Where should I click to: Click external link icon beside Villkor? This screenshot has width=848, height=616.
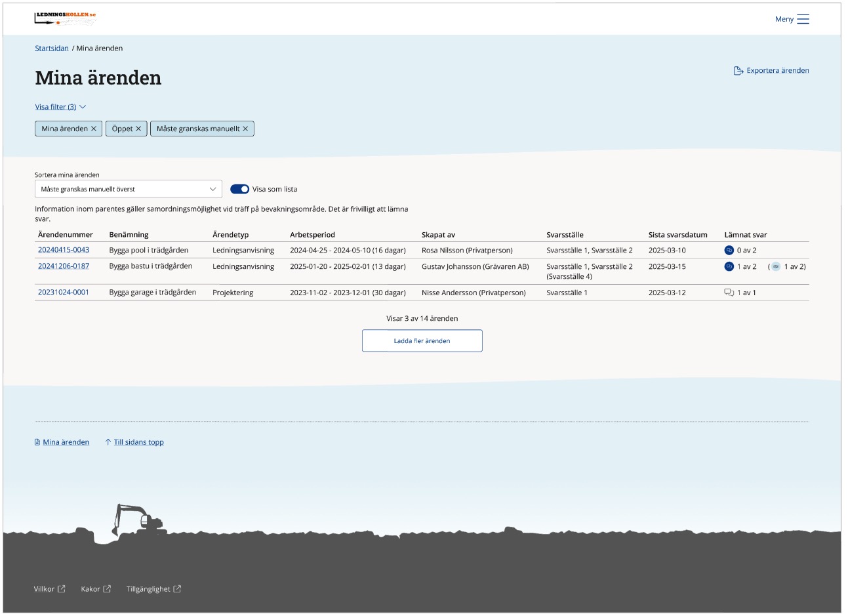click(x=62, y=588)
